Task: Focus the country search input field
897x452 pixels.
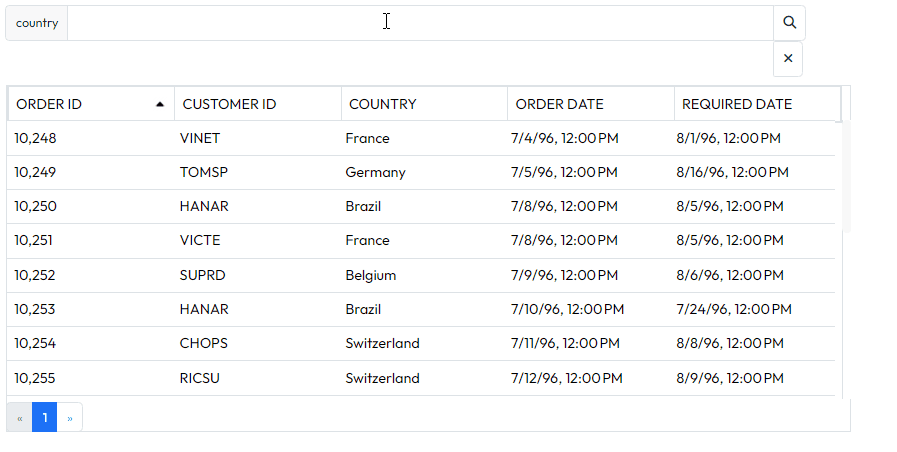Action: [x=420, y=23]
